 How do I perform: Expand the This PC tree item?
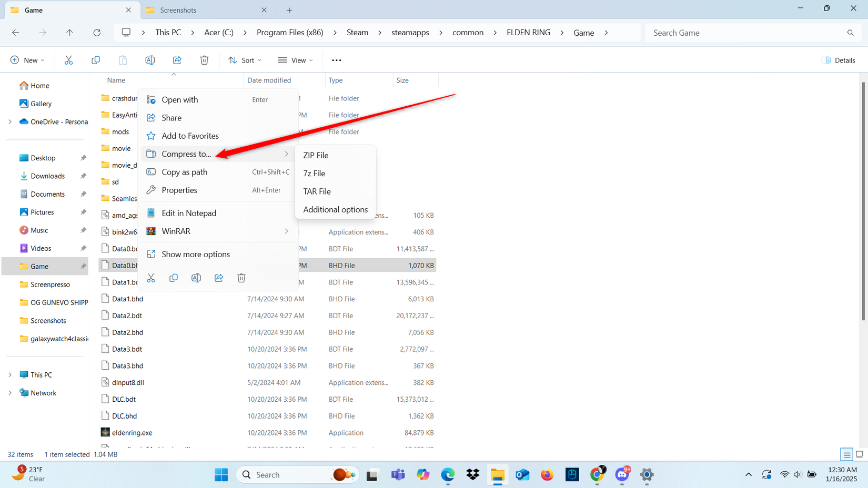[x=10, y=374]
